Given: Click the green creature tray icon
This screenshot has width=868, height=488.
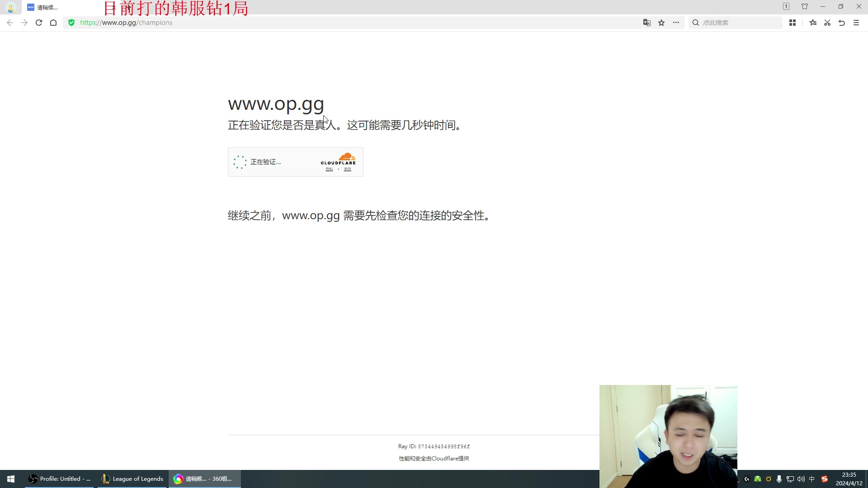Looking at the screenshot, I should click(758, 479).
